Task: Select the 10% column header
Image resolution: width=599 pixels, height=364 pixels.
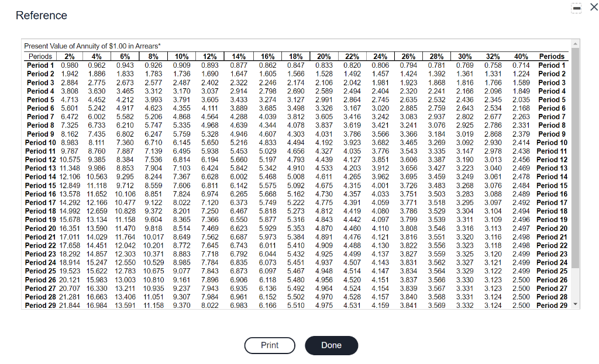Action: 181,57
